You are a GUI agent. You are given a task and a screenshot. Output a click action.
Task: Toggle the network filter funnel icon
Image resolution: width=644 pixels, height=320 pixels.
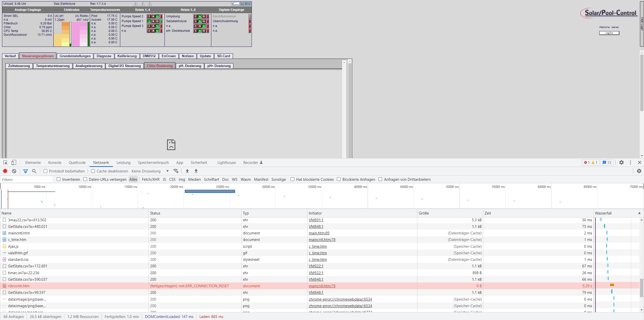point(25,171)
